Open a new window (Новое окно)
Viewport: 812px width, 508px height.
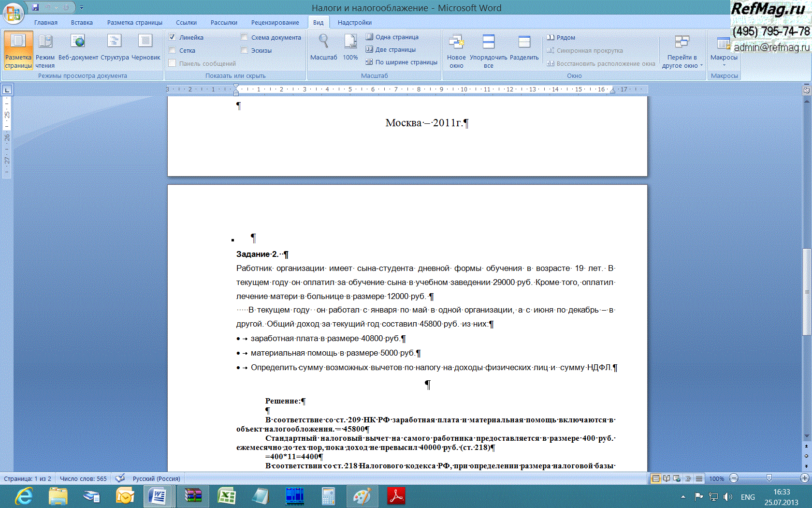click(456, 50)
